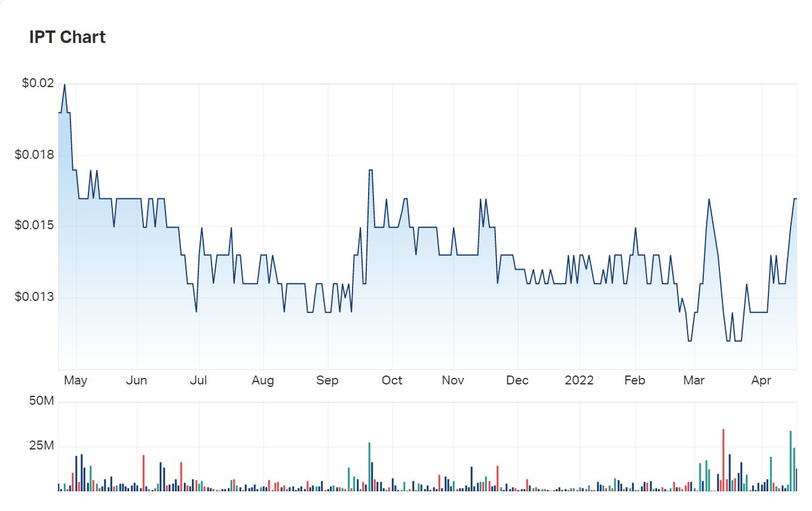Click the IPT Chart title
812x511 pixels.
[x=68, y=37]
